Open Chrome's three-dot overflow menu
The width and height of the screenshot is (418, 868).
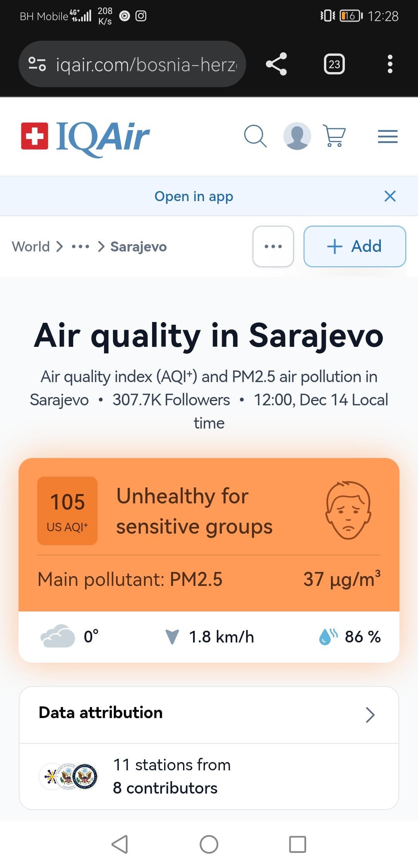(x=390, y=64)
